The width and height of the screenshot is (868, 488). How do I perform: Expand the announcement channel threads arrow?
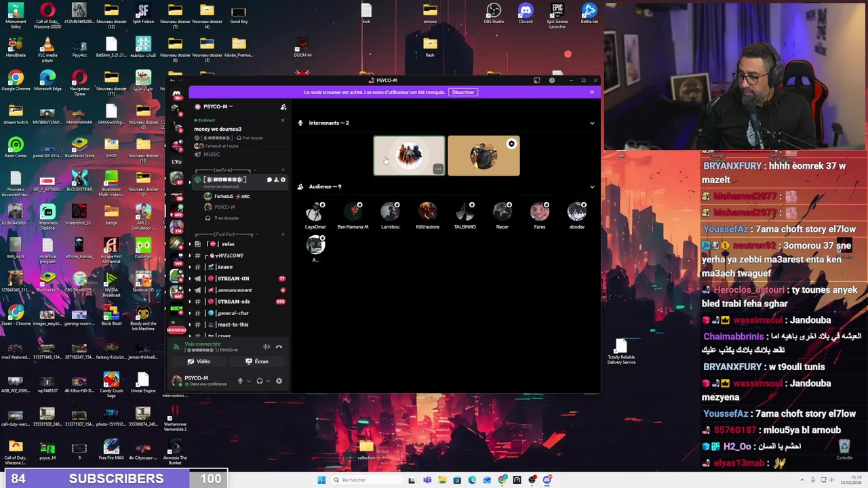click(x=190, y=290)
